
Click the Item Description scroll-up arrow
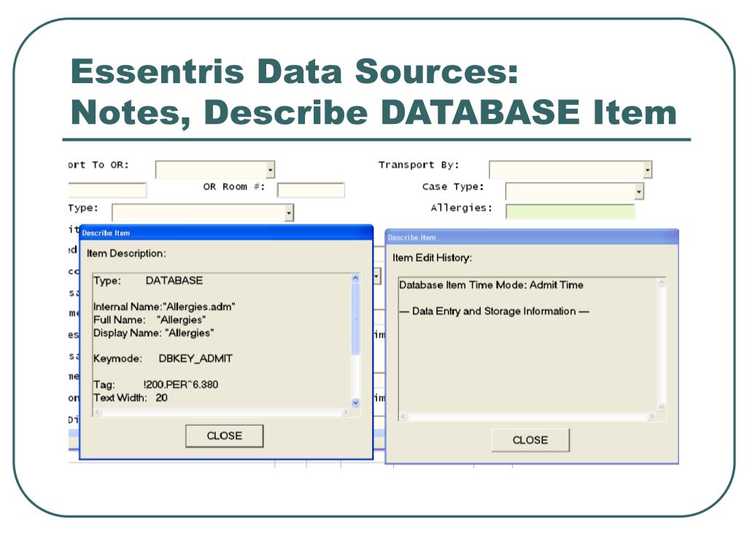pyautogui.click(x=355, y=278)
